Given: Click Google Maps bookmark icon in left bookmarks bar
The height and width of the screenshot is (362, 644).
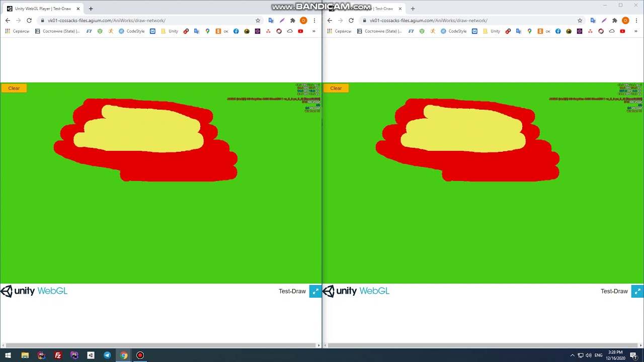Looking at the screenshot, I should pos(207,31).
